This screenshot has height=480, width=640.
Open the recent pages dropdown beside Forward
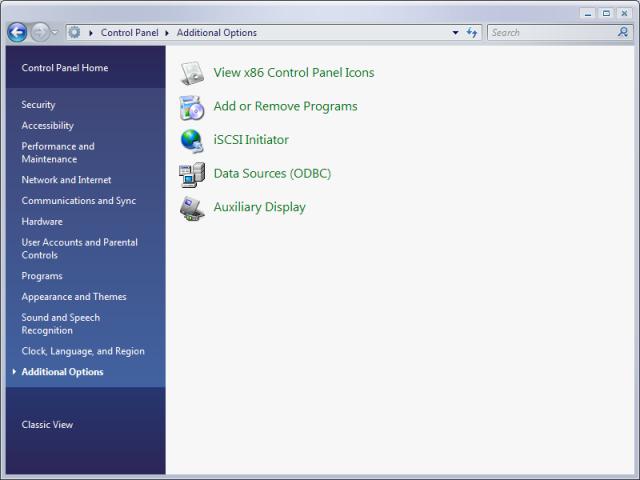(x=55, y=32)
